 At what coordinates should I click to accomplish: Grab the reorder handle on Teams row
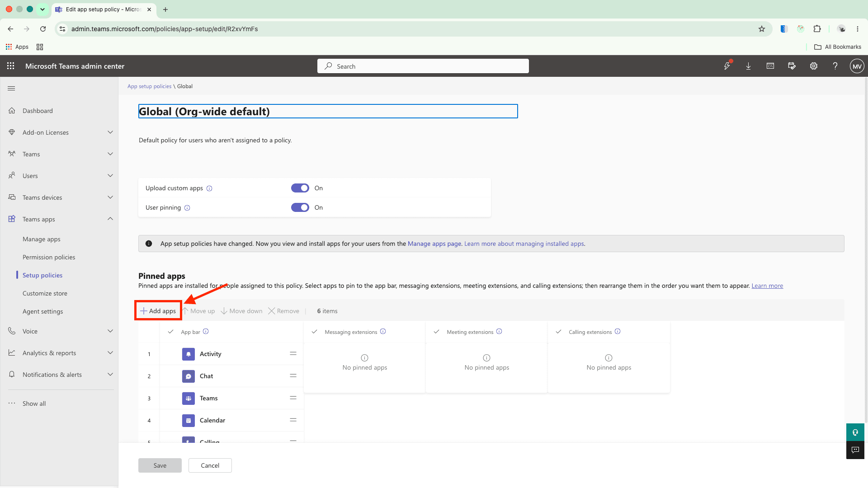click(293, 398)
